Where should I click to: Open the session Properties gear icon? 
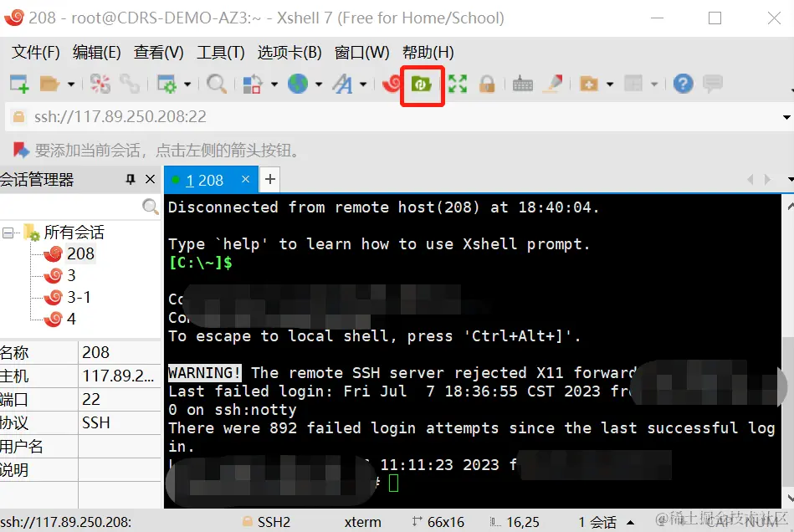click(x=166, y=84)
